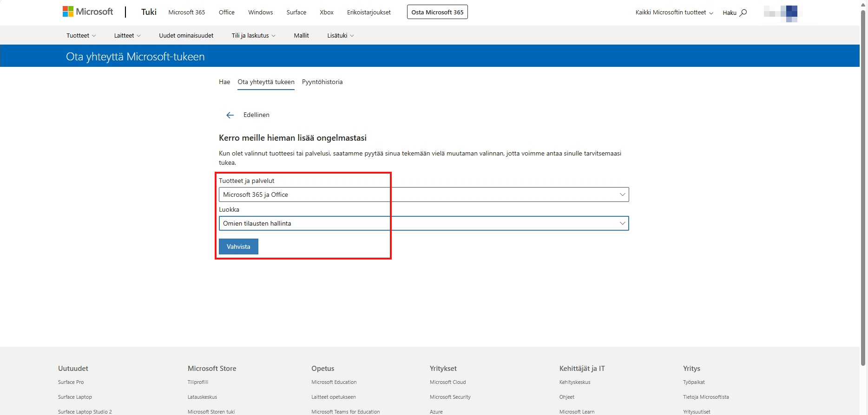868x415 pixels.
Task: Click the scrollbar up arrow
Action: pos(863,4)
